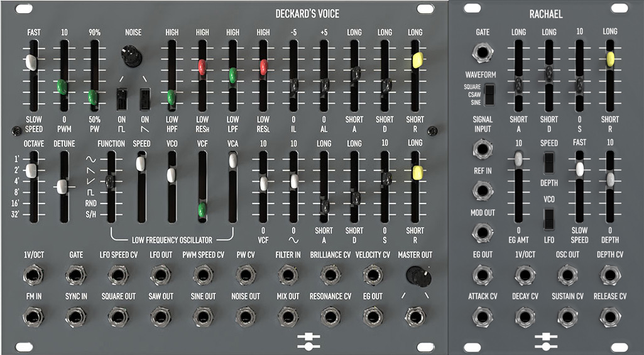The image size is (644, 355).
Task: Flip the SPEED/DEPTH switch
Action: 548,161
